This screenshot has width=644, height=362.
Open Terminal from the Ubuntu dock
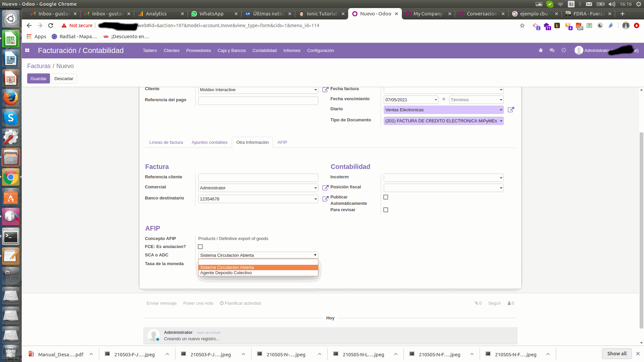coord(11,237)
